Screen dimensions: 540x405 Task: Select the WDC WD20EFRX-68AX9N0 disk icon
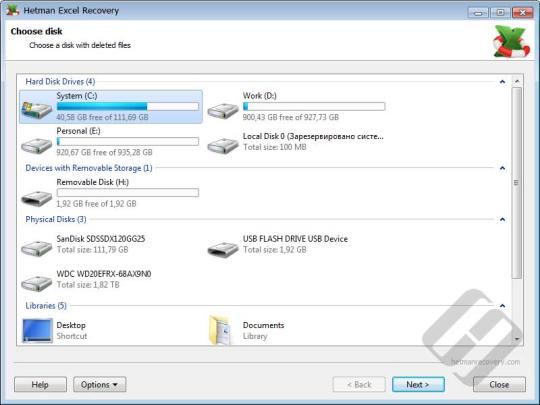[37, 283]
